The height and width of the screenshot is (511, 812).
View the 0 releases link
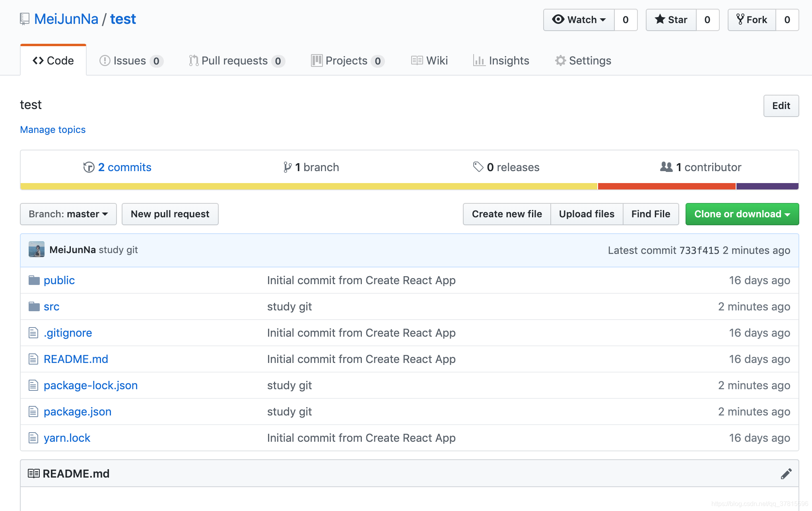coord(506,167)
